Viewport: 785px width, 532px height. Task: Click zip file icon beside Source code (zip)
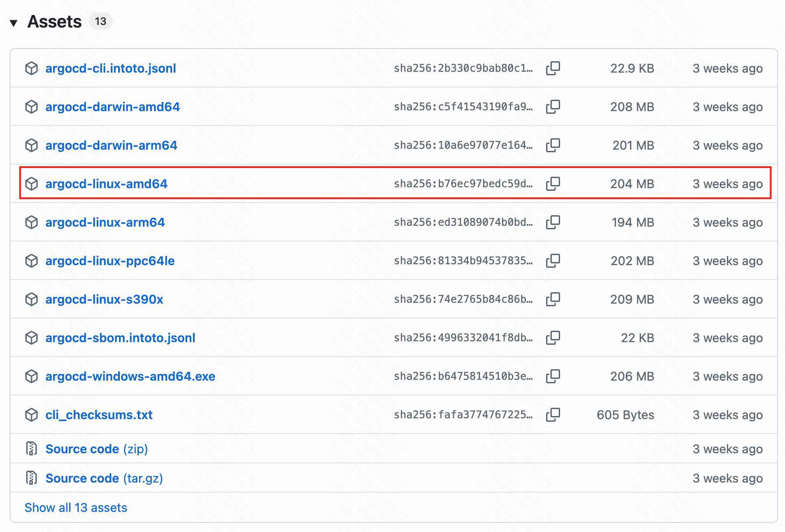pos(32,448)
